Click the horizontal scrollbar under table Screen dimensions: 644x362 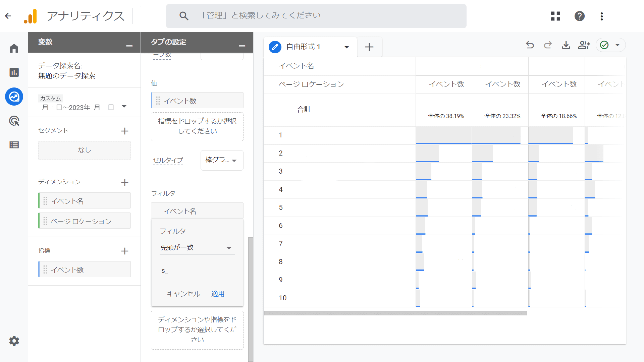pos(395,313)
